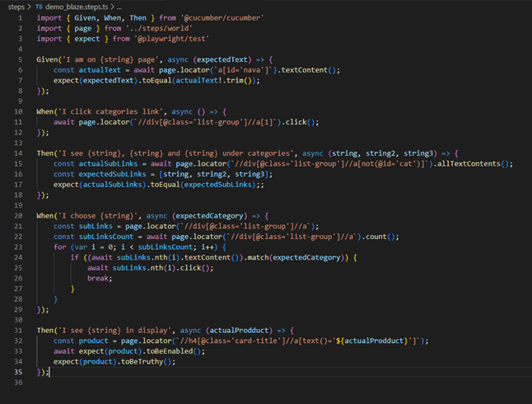Click the 'I see {string} in display' string
The height and width of the screenshot is (404, 532).
pyautogui.click(x=115, y=331)
